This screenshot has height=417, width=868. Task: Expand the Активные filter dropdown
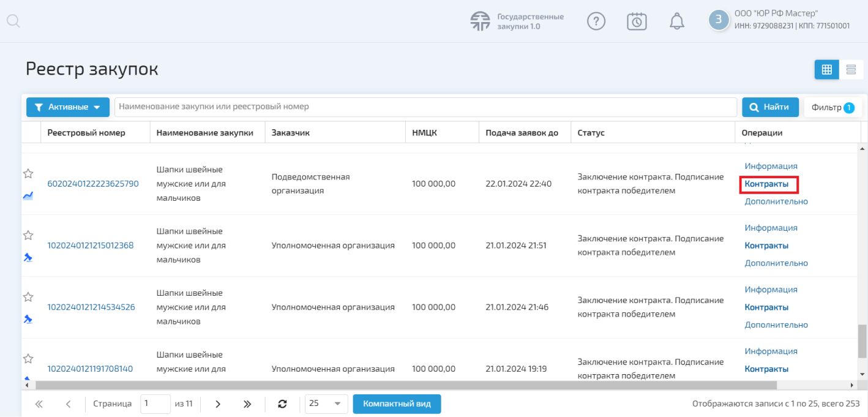click(67, 107)
